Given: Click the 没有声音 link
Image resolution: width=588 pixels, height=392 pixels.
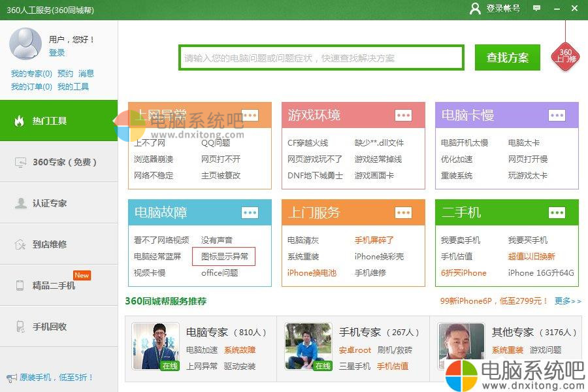Looking at the screenshot, I should pos(217,240).
